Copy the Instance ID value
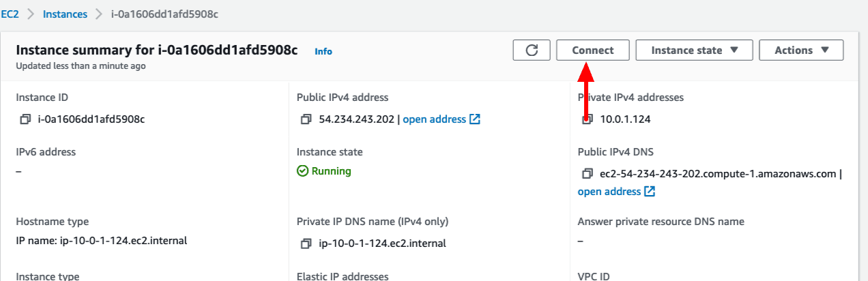This screenshot has width=868, height=281. (25, 119)
